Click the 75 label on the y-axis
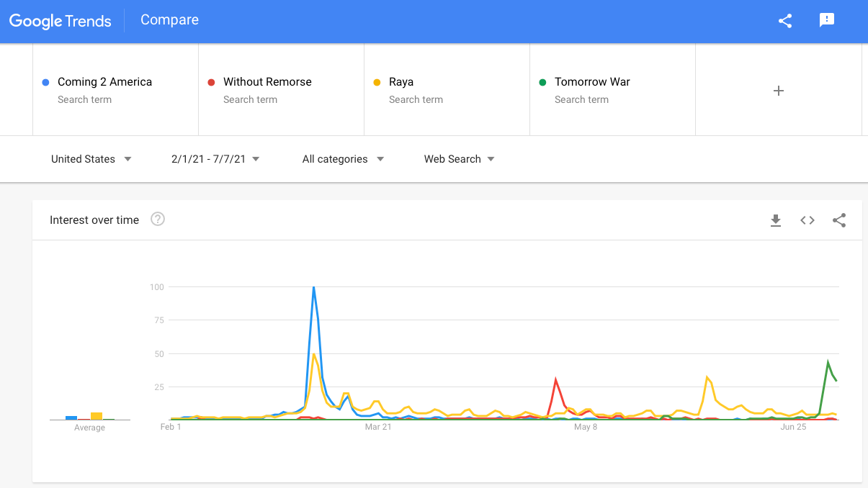 [x=158, y=320]
